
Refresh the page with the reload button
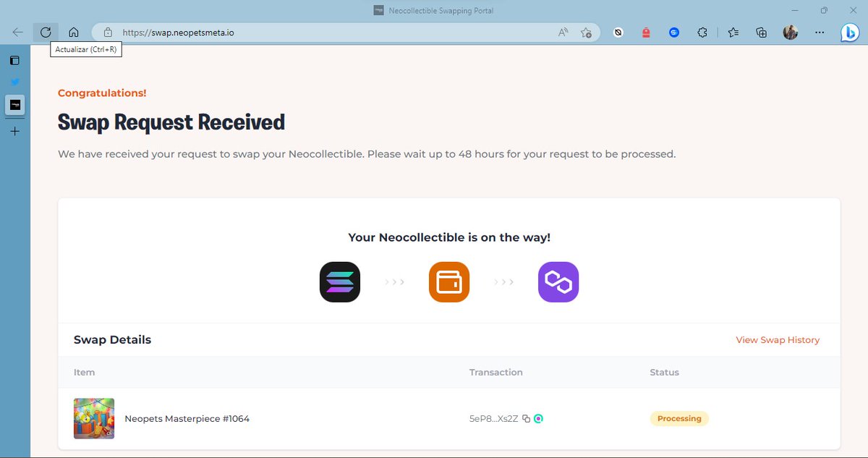pyautogui.click(x=46, y=33)
